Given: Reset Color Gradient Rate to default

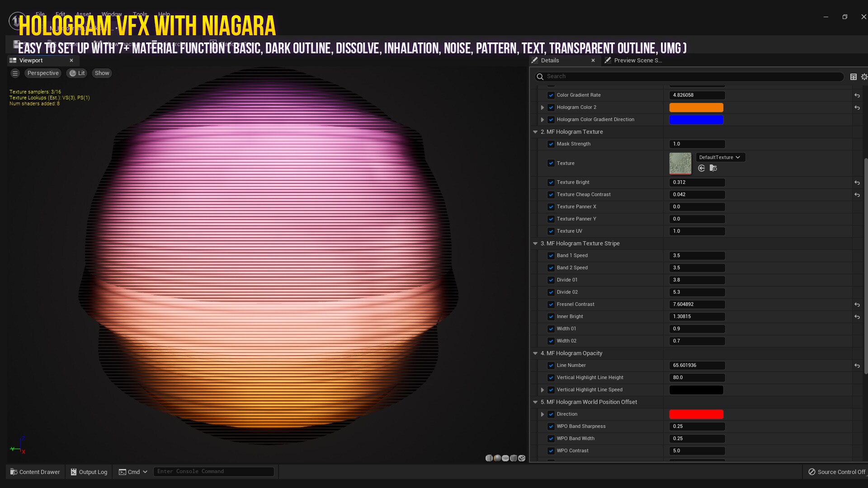Looking at the screenshot, I should [857, 95].
